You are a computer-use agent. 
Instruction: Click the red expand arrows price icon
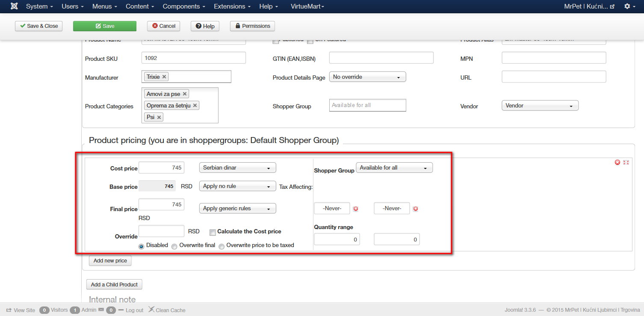[x=626, y=162]
